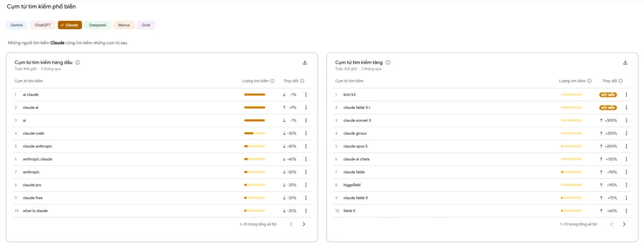Image resolution: width=644 pixels, height=250 pixels.
Task: Download the rising search terms table
Action: 625,62
